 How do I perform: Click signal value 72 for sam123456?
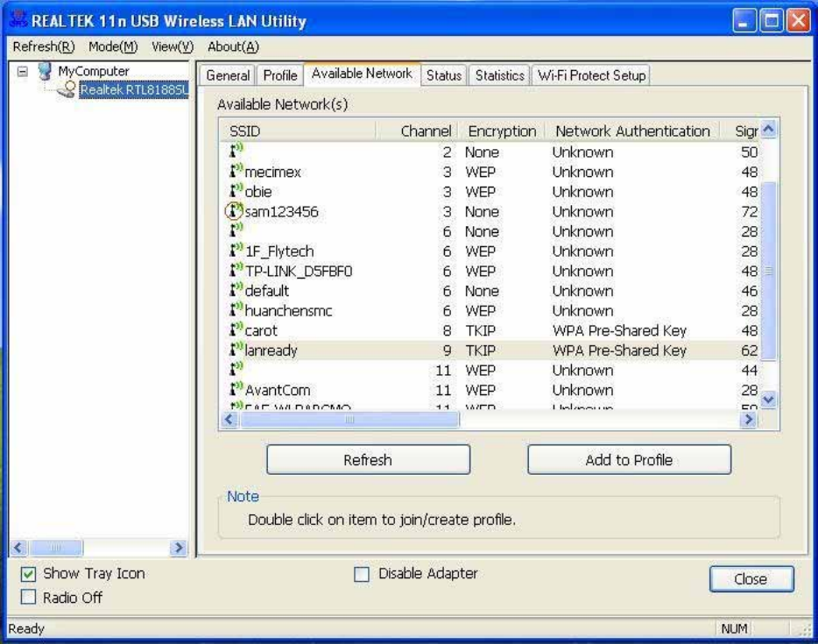point(749,211)
